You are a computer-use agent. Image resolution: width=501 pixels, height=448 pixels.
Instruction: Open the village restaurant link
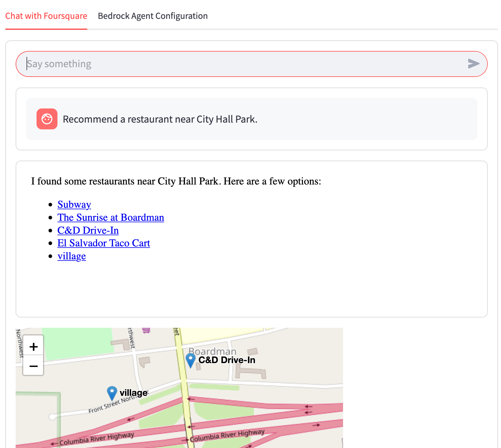(72, 256)
